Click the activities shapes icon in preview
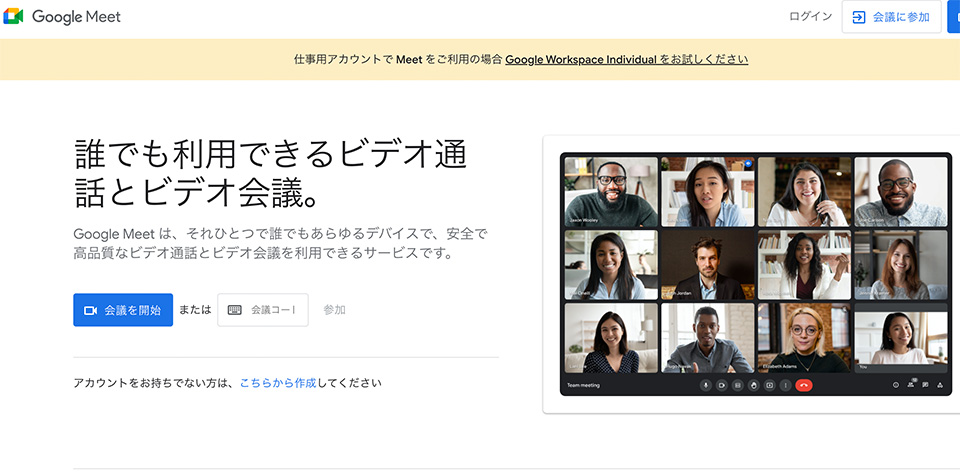 point(940,385)
